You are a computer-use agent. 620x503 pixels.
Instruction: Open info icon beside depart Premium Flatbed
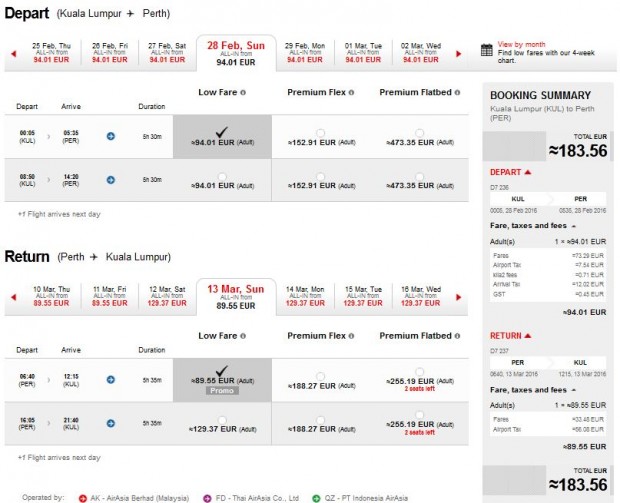pos(457,93)
